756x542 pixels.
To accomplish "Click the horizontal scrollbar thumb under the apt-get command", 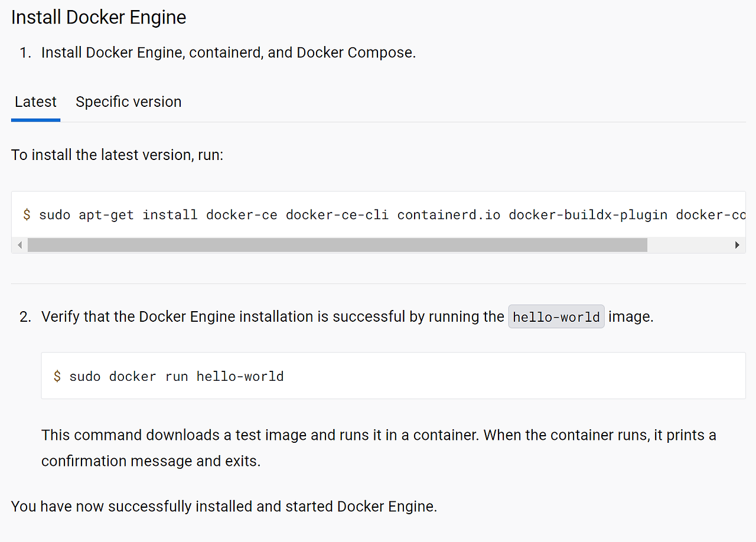I will click(337, 245).
